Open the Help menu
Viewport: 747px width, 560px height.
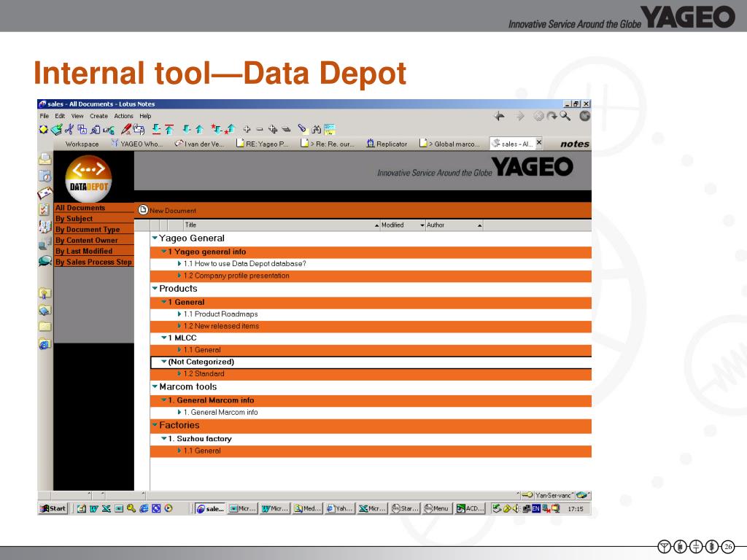click(x=145, y=116)
